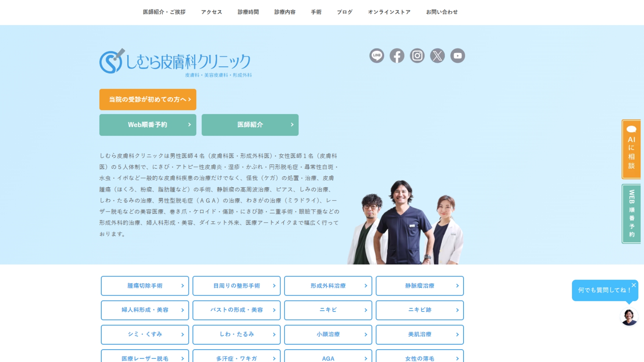Open the WEB順番予約 side tab
The width and height of the screenshot is (644, 362).
(x=631, y=214)
